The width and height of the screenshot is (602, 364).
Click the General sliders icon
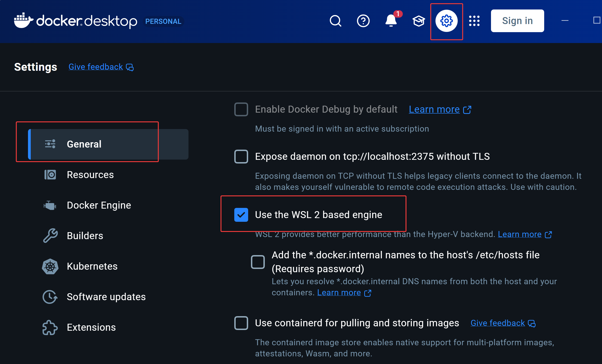[x=50, y=144]
